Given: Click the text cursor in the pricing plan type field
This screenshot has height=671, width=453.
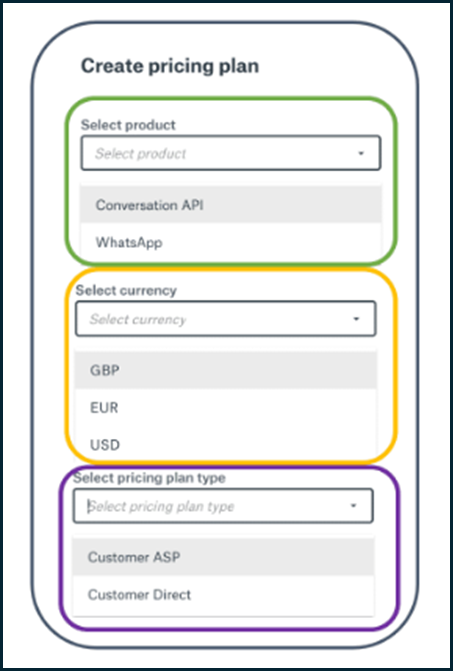Looking at the screenshot, I should click(x=89, y=506).
